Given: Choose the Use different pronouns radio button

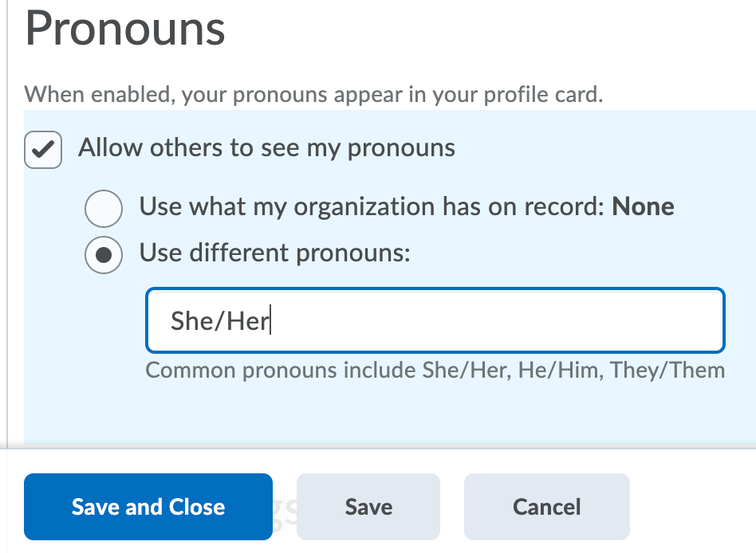Looking at the screenshot, I should click(x=104, y=255).
